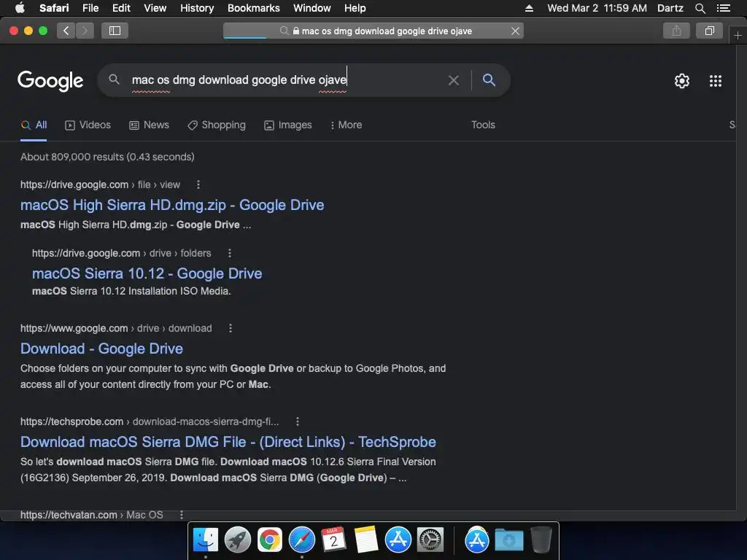Open options for High Sierra result
747x560 pixels.
pyautogui.click(x=198, y=184)
